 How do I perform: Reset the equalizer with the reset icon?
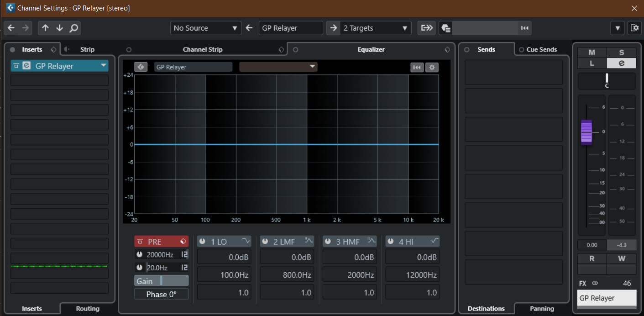click(x=417, y=67)
